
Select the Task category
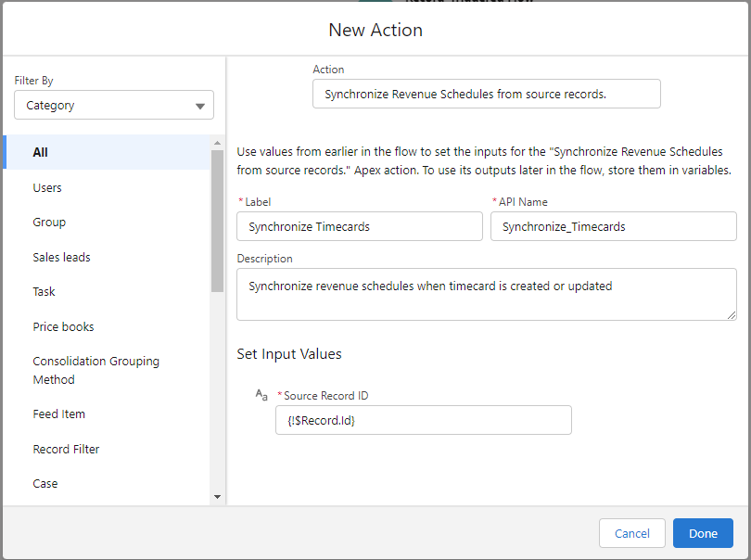(x=44, y=292)
